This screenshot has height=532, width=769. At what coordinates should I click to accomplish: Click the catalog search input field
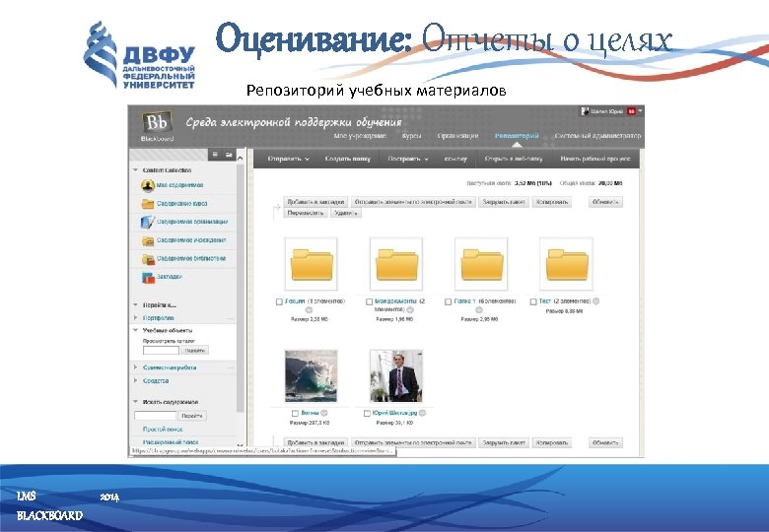point(161,351)
